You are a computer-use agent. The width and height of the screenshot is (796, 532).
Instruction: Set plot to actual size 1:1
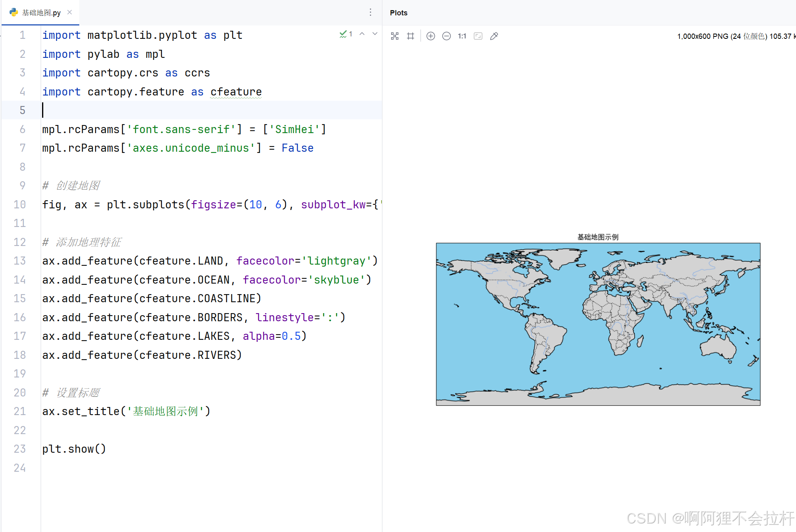462,36
